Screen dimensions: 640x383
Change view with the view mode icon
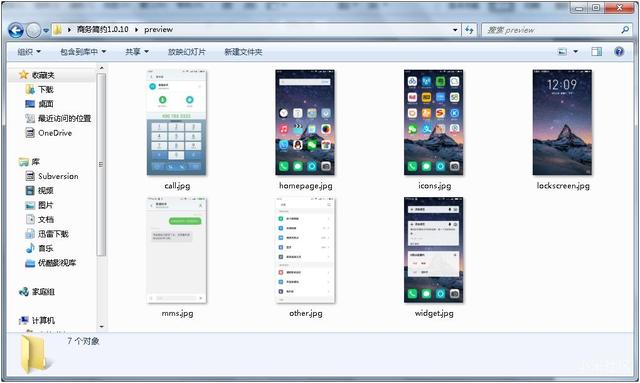click(x=563, y=51)
